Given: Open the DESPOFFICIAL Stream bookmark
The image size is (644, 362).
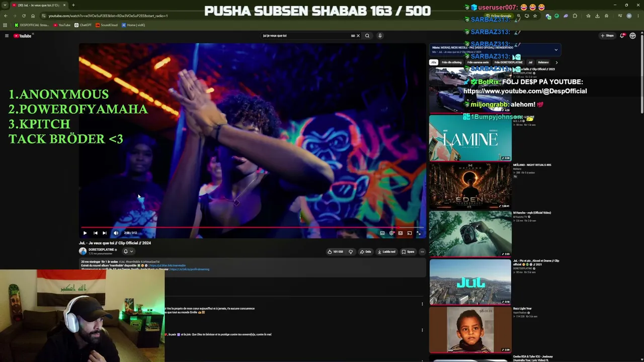Looking at the screenshot, I should click(32, 25).
